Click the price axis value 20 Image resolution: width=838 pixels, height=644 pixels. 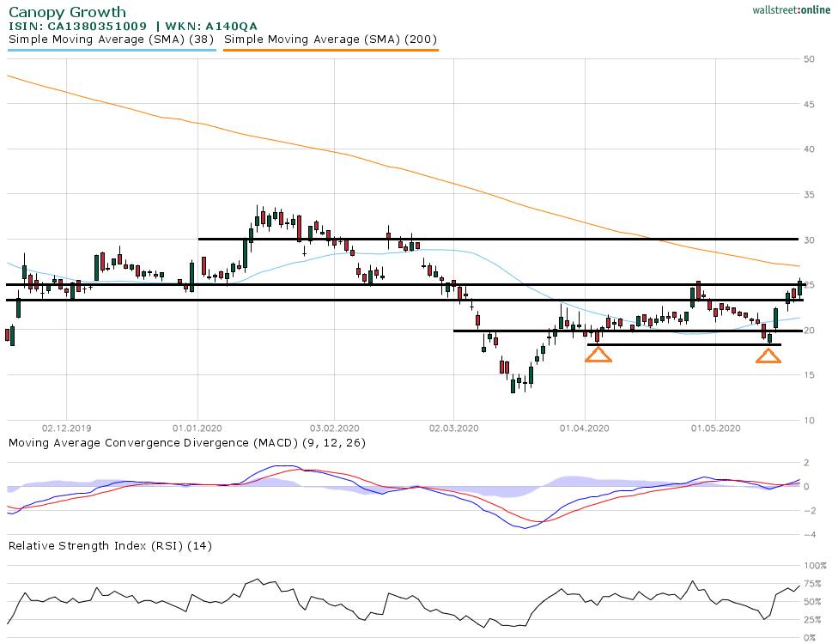(809, 331)
